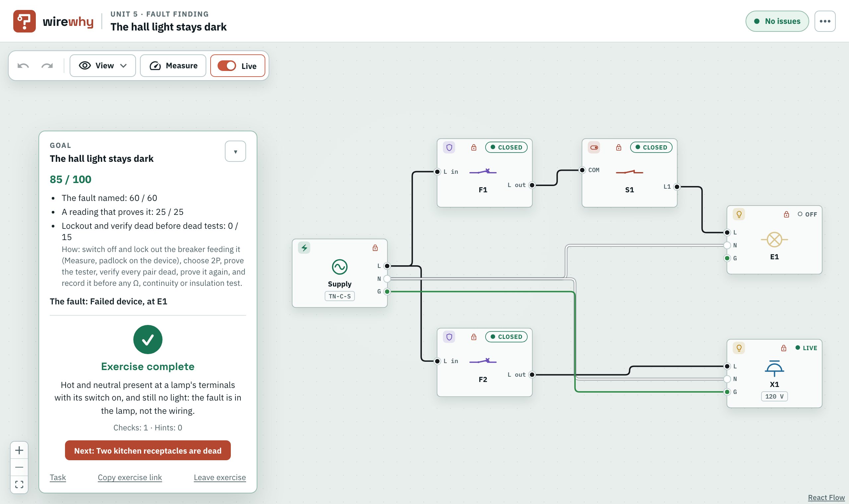Click the X1 LIVE status indicator
The height and width of the screenshot is (504, 849).
coord(807,348)
